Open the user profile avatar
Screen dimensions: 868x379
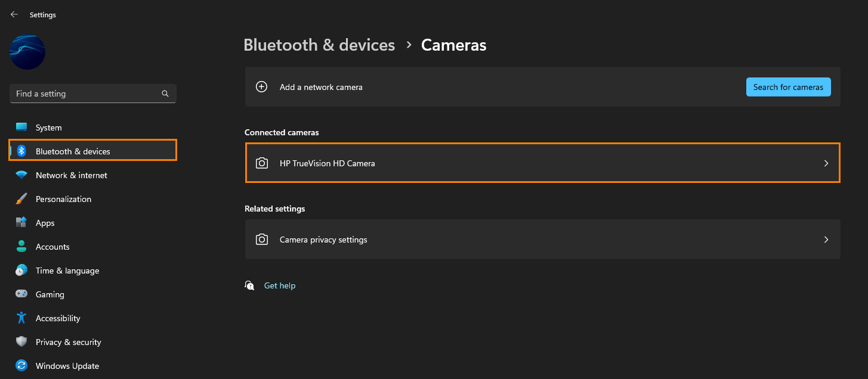coord(27,52)
